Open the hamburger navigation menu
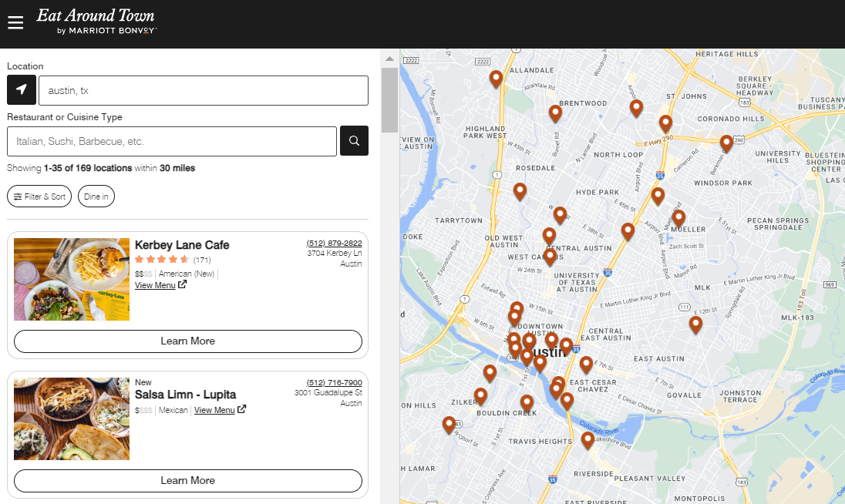Viewport: 845px width, 504px height. (x=15, y=22)
